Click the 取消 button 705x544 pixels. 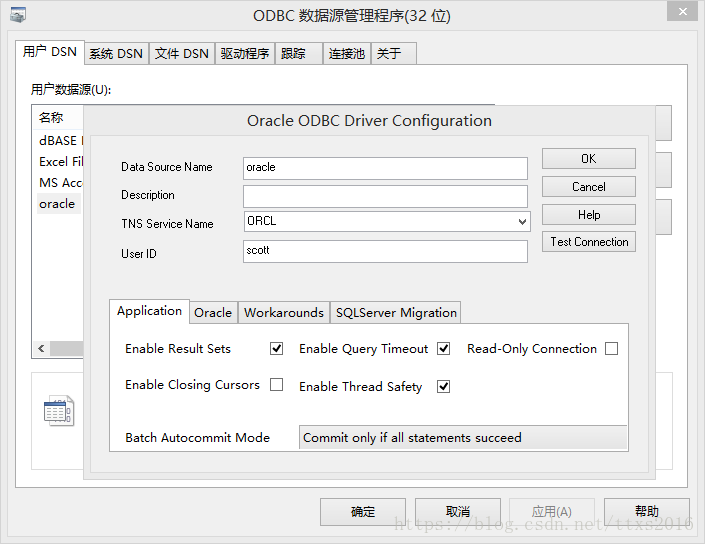pyautogui.click(x=458, y=512)
